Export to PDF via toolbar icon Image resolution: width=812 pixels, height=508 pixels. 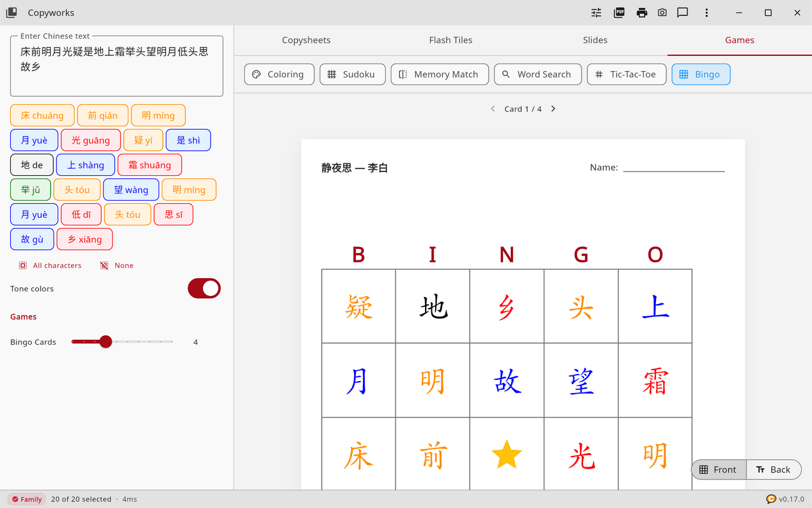coord(619,13)
